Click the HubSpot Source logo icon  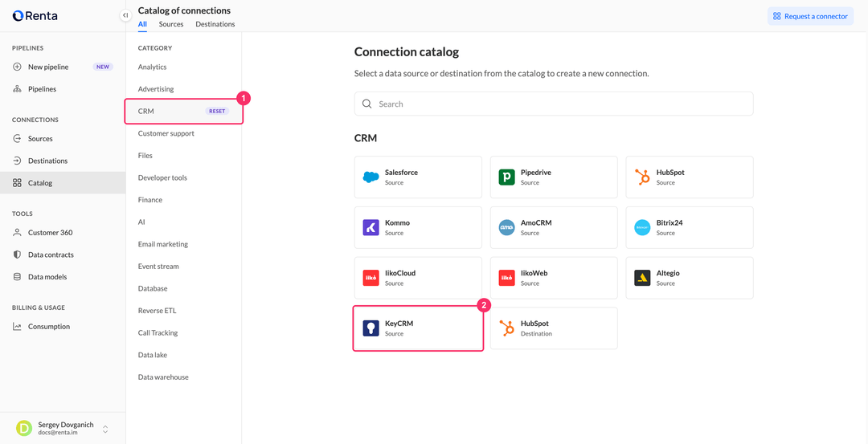(x=642, y=177)
